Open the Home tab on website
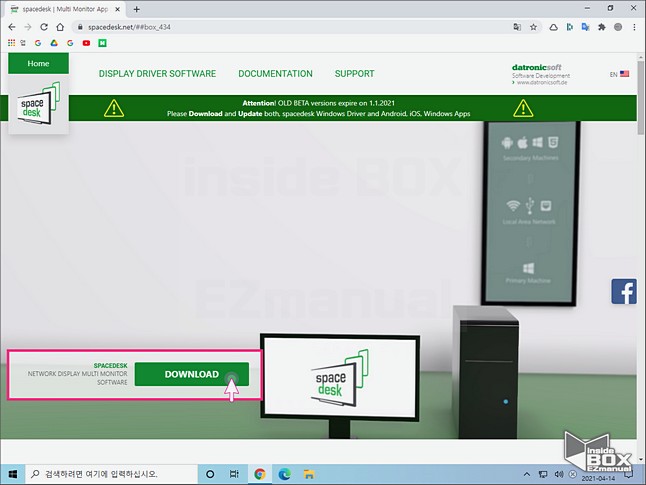This screenshot has height=485, width=646. [x=38, y=63]
